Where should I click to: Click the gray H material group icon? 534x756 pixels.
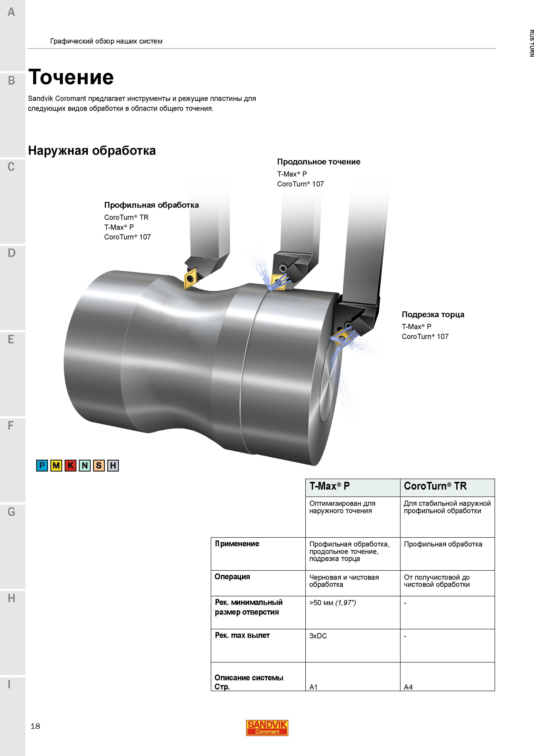[x=113, y=465]
